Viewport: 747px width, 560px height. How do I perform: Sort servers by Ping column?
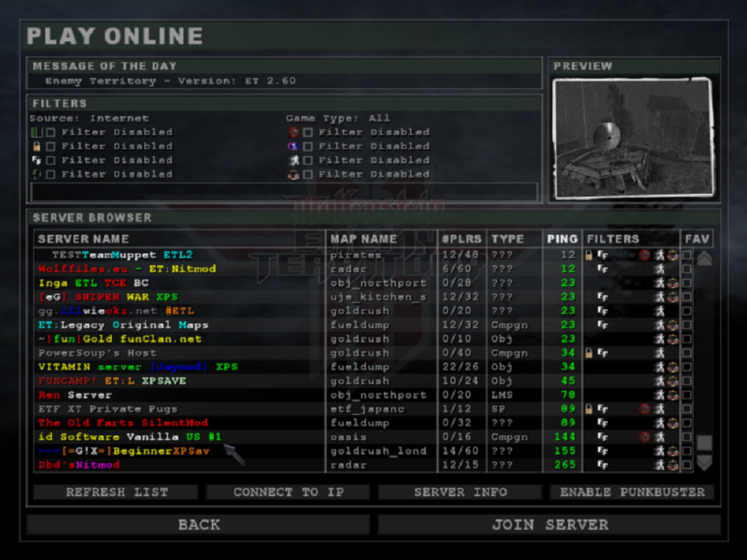(x=562, y=239)
